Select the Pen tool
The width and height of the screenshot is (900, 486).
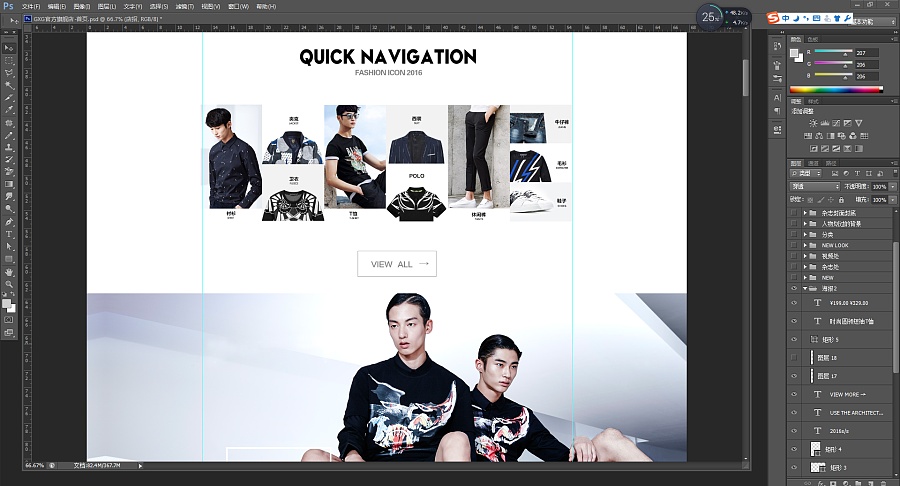pos(9,222)
